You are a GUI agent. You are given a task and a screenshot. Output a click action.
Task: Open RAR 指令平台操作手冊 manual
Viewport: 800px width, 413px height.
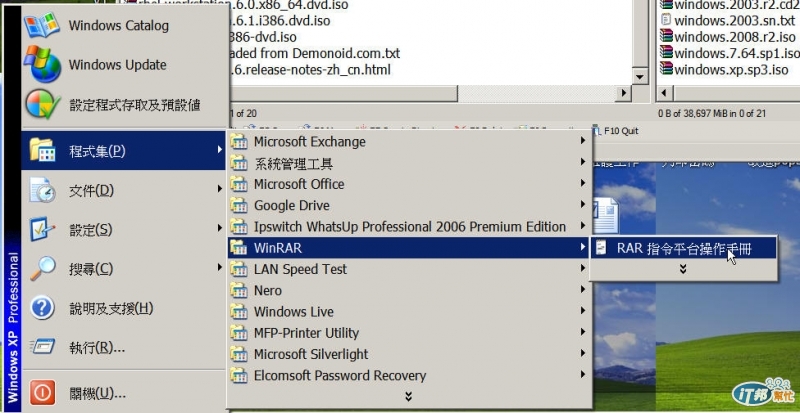(x=684, y=249)
